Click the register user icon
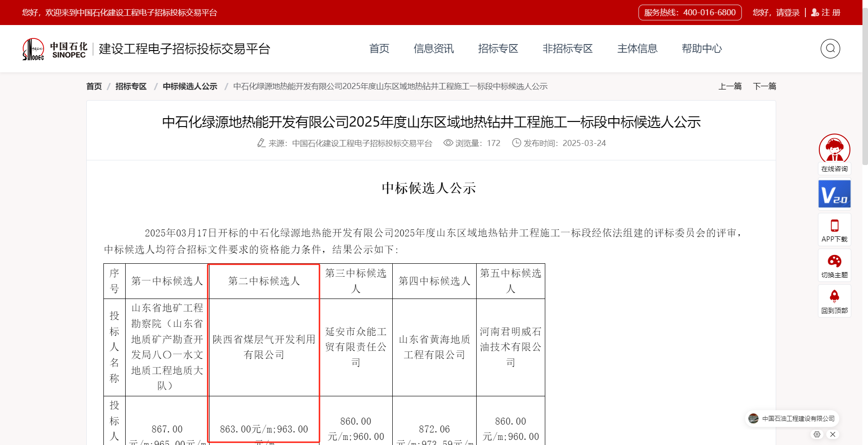This screenshot has width=868, height=445. (x=815, y=13)
